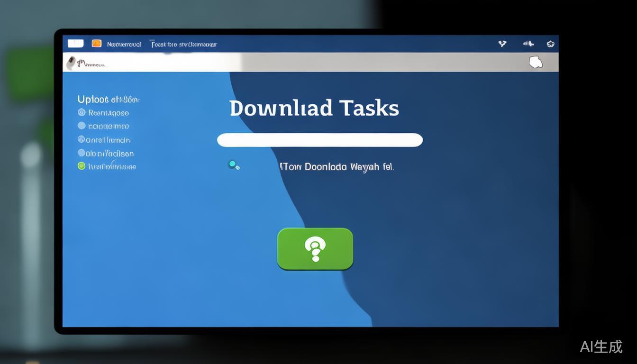Click the speaker icon in top bar
The height and width of the screenshot is (364, 637).
[x=528, y=44]
